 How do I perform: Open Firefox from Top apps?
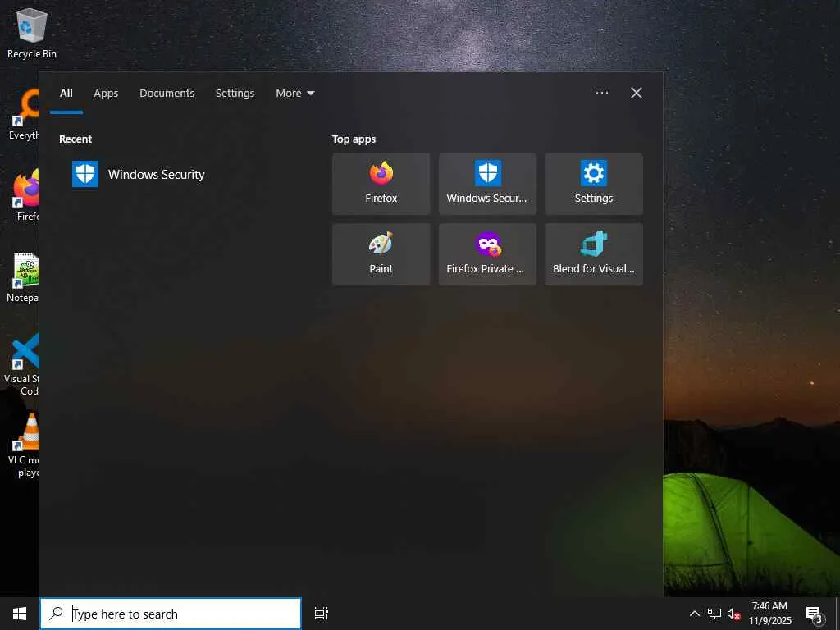tap(381, 184)
